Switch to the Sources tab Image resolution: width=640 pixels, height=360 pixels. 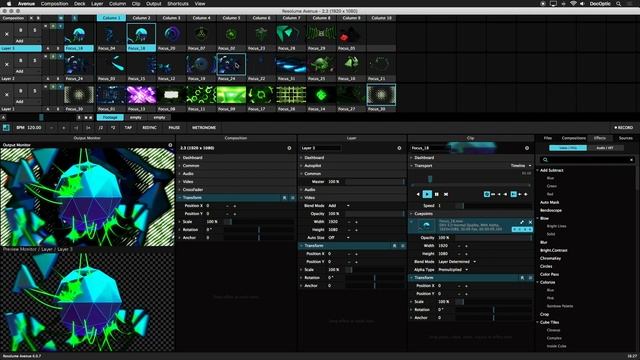click(625, 138)
